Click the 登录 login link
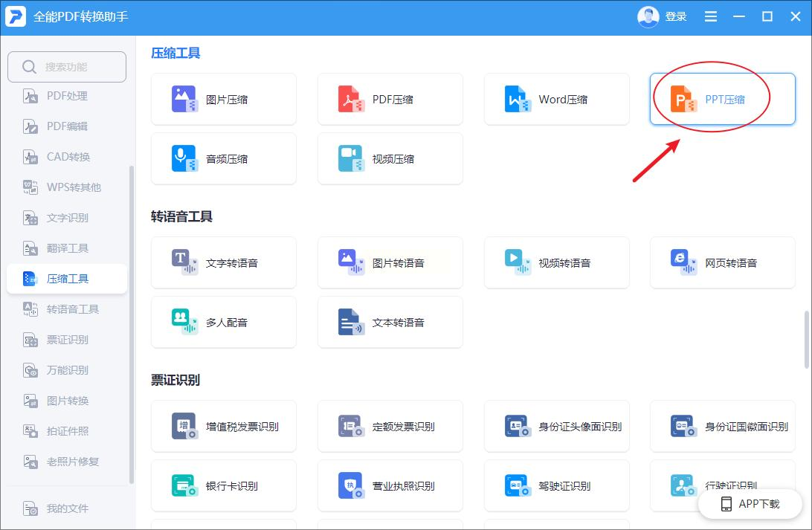Screen dimensions: 812x530 tap(676, 16)
